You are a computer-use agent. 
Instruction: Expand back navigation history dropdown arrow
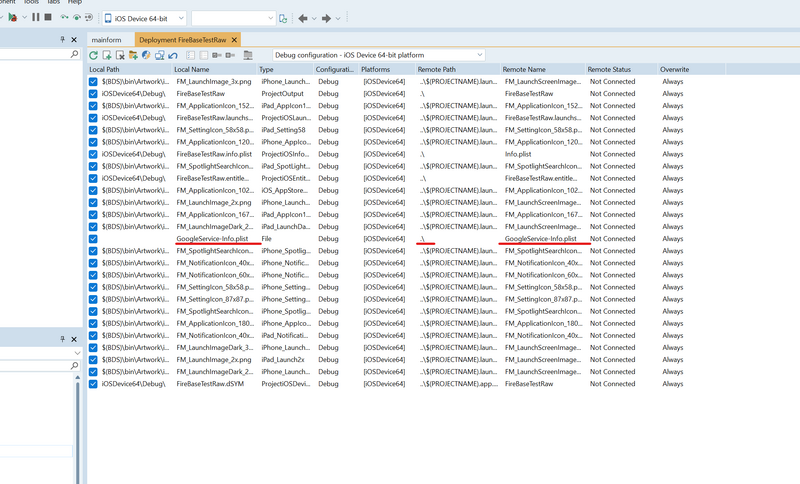(x=314, y=18)
